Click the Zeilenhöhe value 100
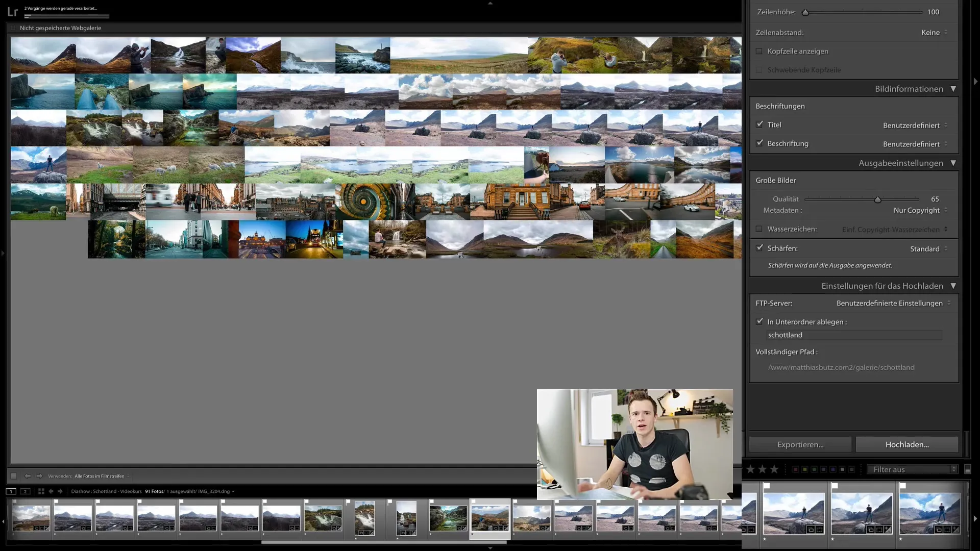 (x=933, y=12)
